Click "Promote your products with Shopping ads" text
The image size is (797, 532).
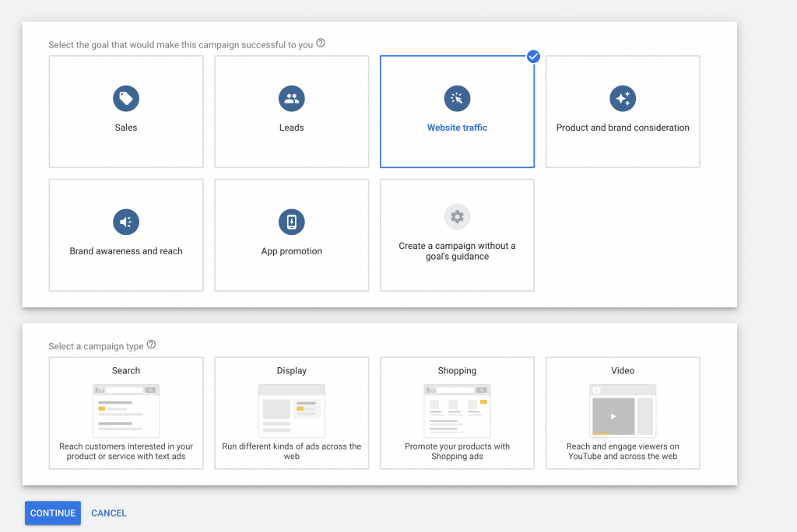pos(457,451)
